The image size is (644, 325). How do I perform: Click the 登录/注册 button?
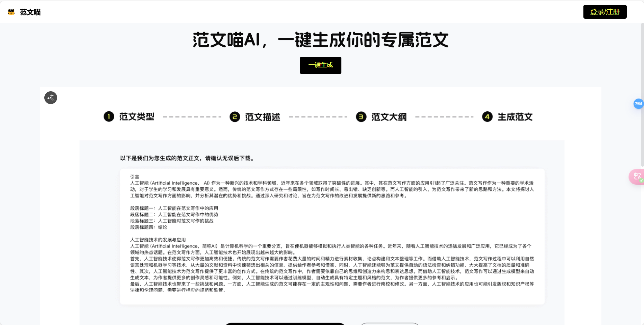point(605,11)
